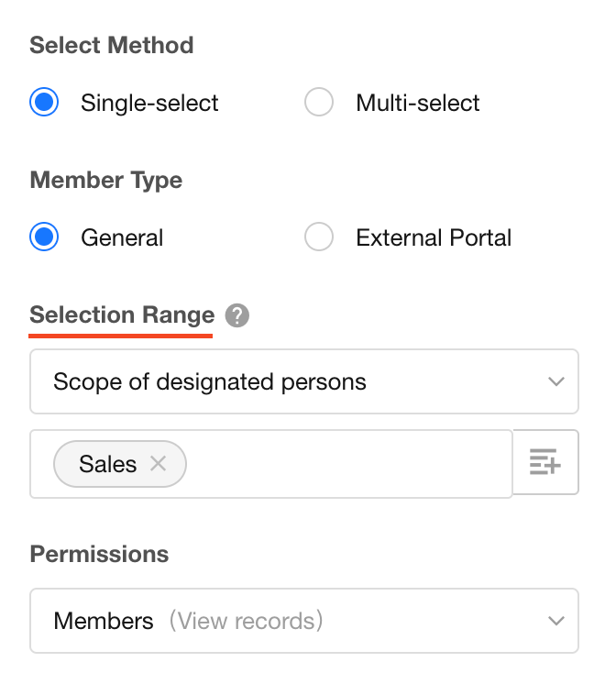Image resolution: width=616 pixels, height=684 pixels.
Task: Select the Single-select radio button
Action: (44, 102)
